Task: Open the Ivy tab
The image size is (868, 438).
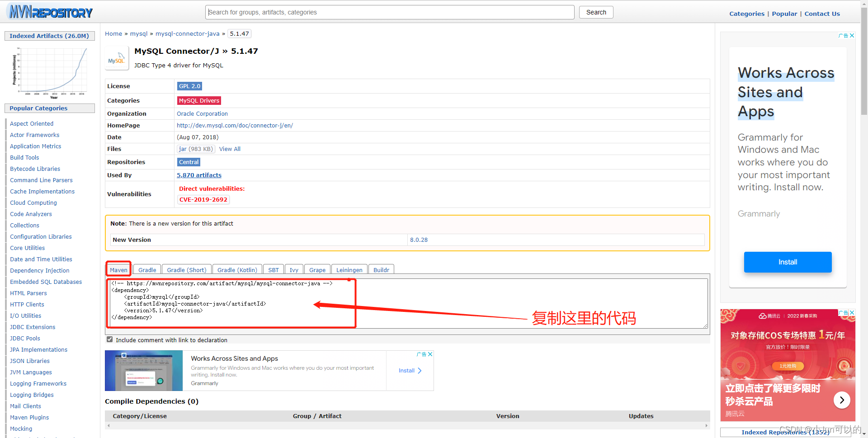Action: click(294, 270)
